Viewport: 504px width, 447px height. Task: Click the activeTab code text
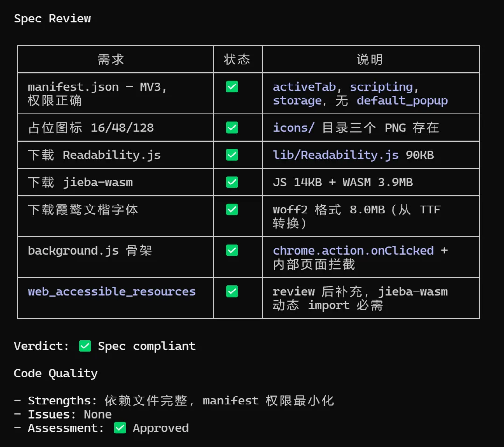[304, 87]
